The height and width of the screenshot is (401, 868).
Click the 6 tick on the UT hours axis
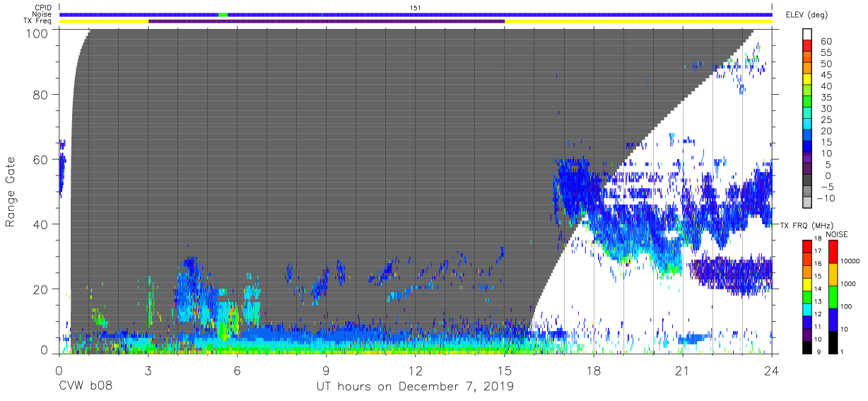(x=237, y=370)
